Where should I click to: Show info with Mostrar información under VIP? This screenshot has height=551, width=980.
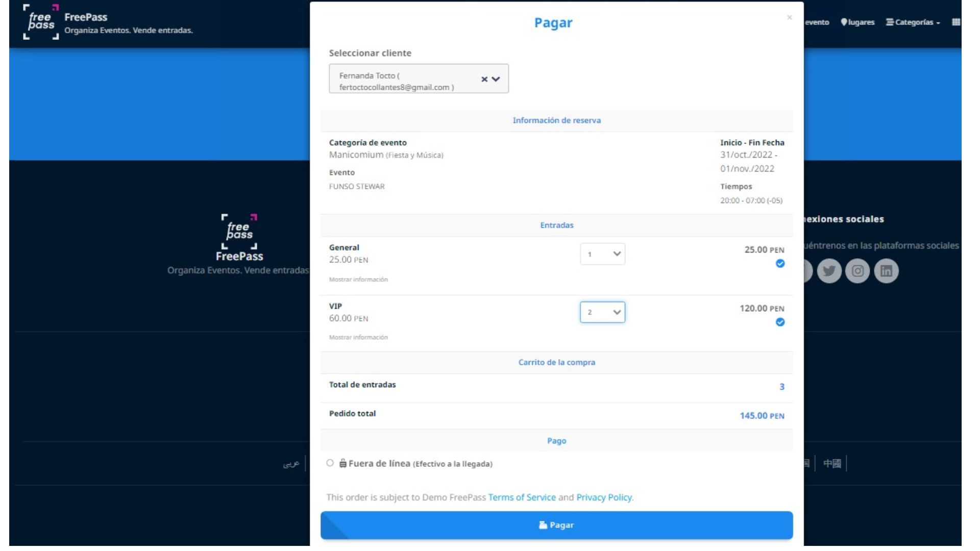coord(358,337)
